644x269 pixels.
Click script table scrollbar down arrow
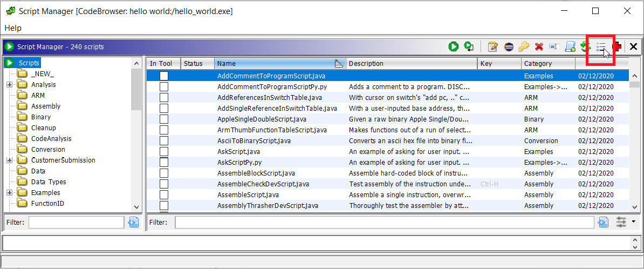(x=634, y=207)
